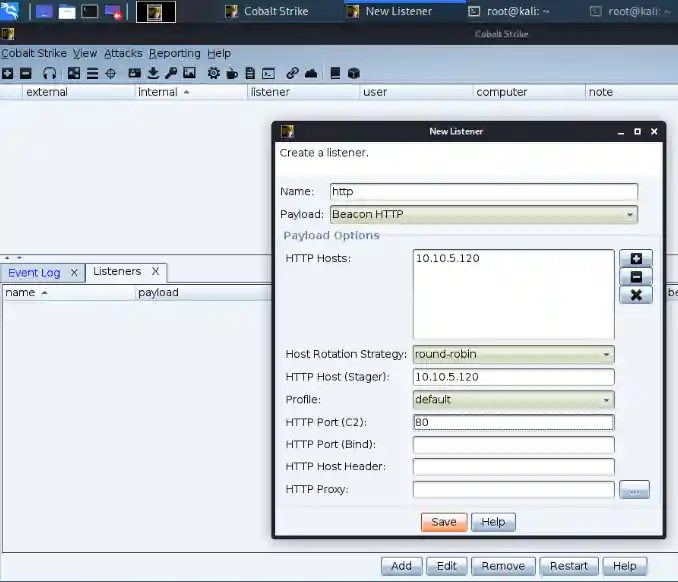Click the Restart button below the listeners

(x=569, y=566)
